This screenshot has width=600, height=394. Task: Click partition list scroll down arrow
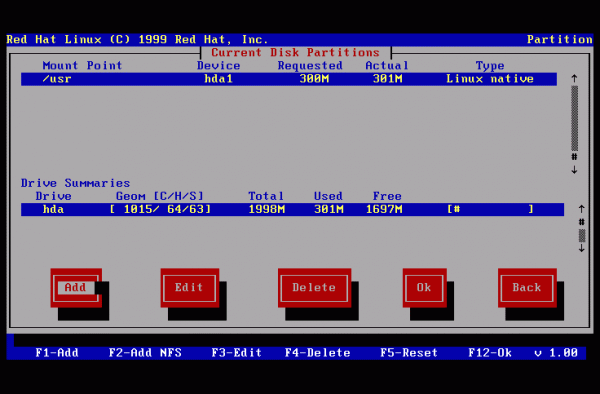(574, 170)
